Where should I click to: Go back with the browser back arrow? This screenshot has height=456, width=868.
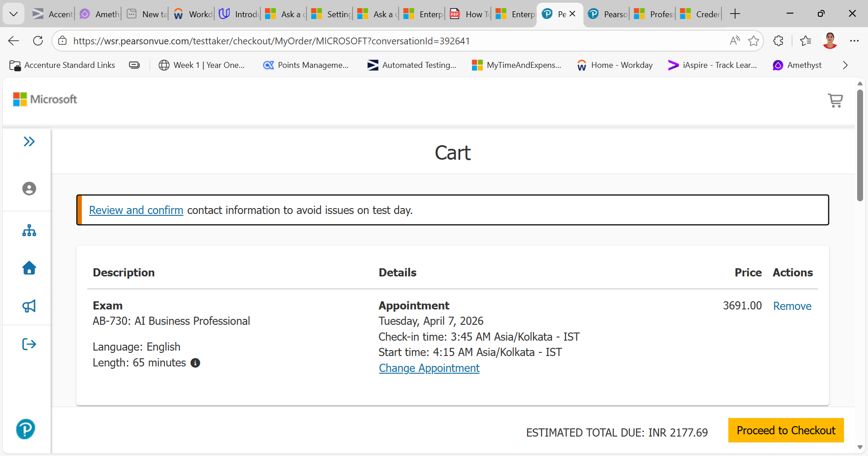point(14,41)
